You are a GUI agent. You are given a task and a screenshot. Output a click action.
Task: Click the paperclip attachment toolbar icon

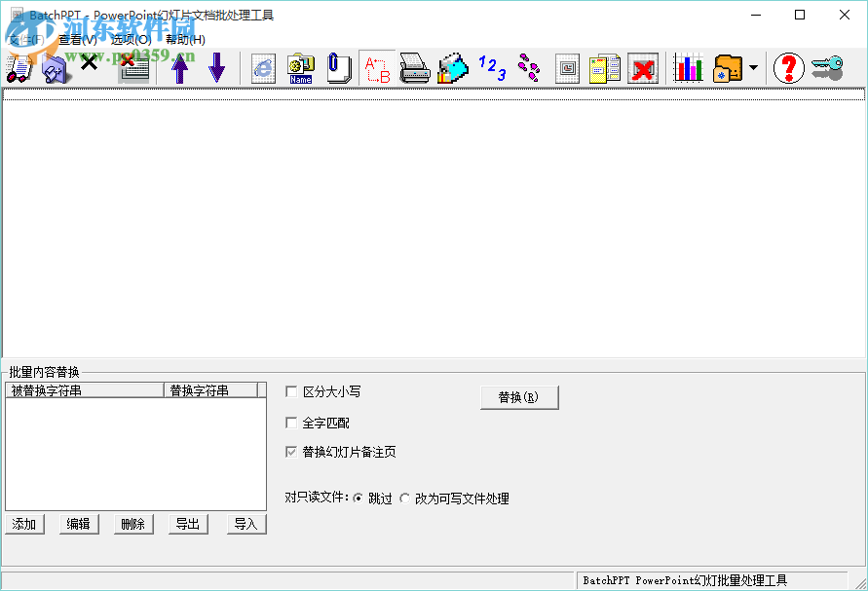coord(338,68)
